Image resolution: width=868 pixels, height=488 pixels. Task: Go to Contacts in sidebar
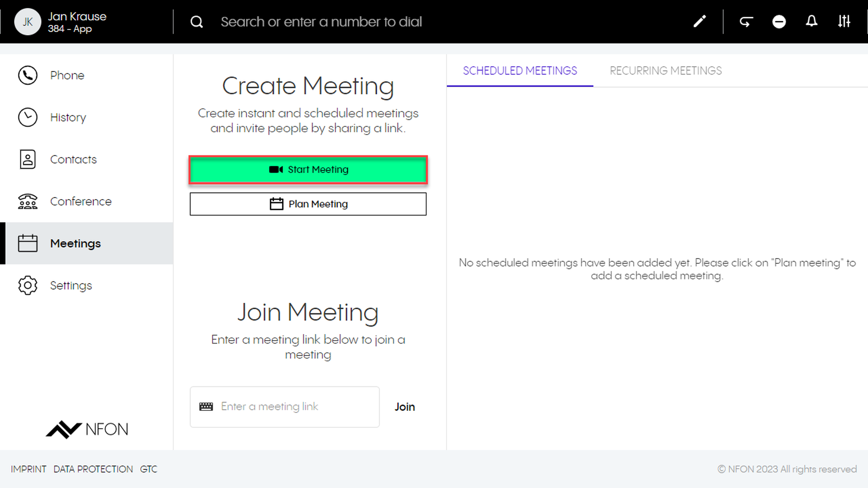coord(73,160)
